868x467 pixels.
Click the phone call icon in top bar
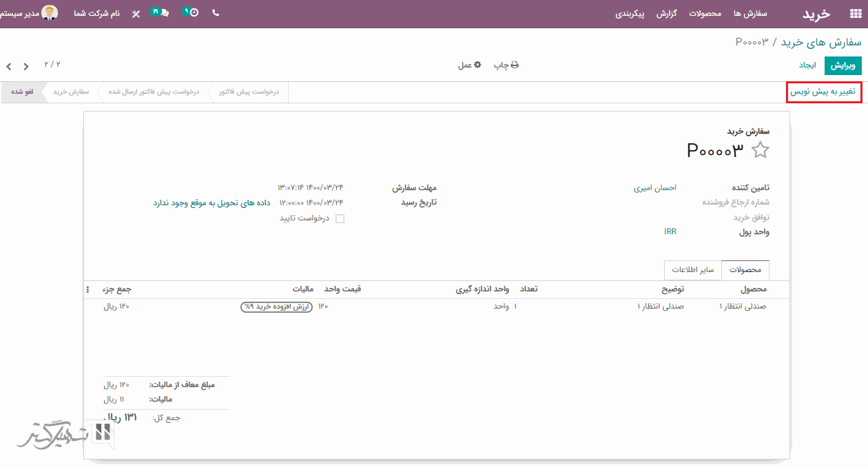(x=216, y=13)
